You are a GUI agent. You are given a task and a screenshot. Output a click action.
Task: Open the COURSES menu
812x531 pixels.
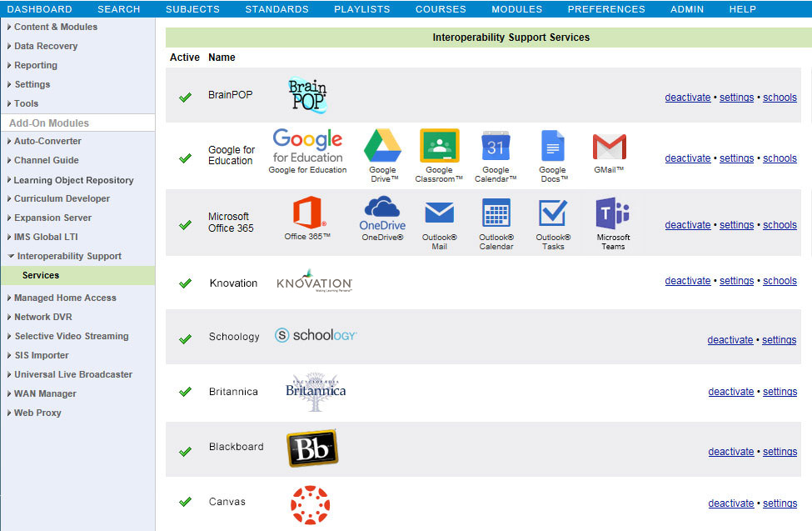441,9
